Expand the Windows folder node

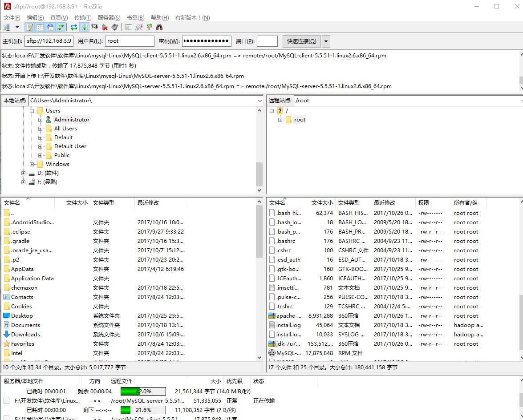(x=32, y=164)
